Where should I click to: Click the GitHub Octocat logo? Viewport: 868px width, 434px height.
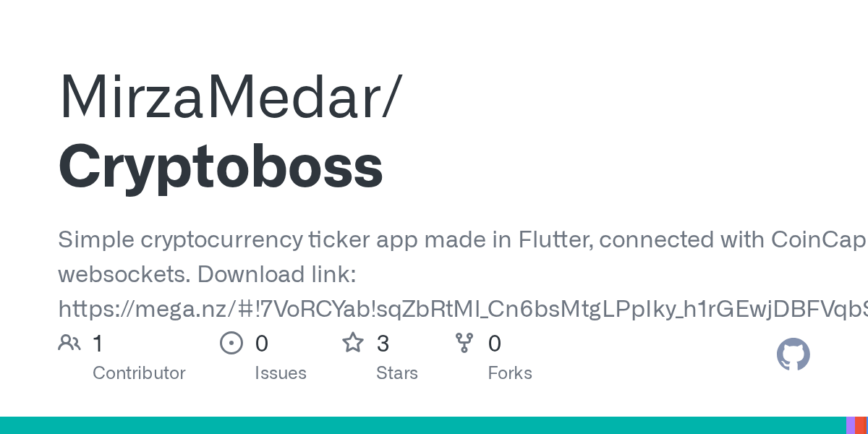click(x=793, y=354)
